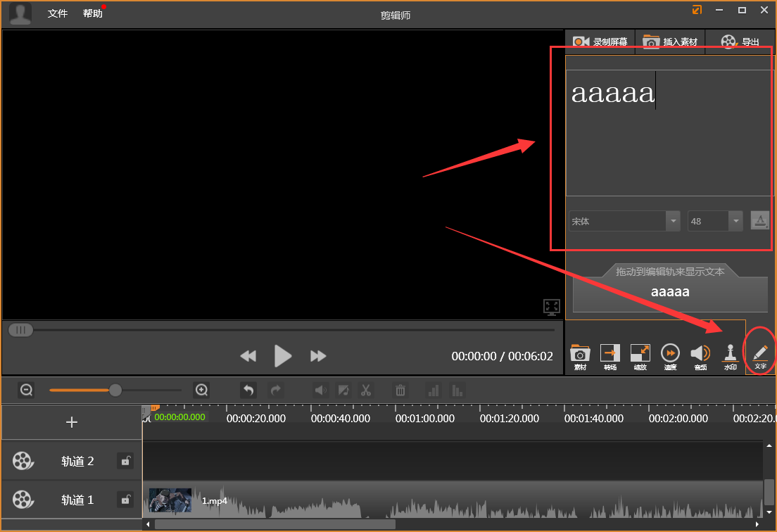This screenshot has width=777, height=532.
Task: Open the 文件 menu
Action: pos(58,13)
